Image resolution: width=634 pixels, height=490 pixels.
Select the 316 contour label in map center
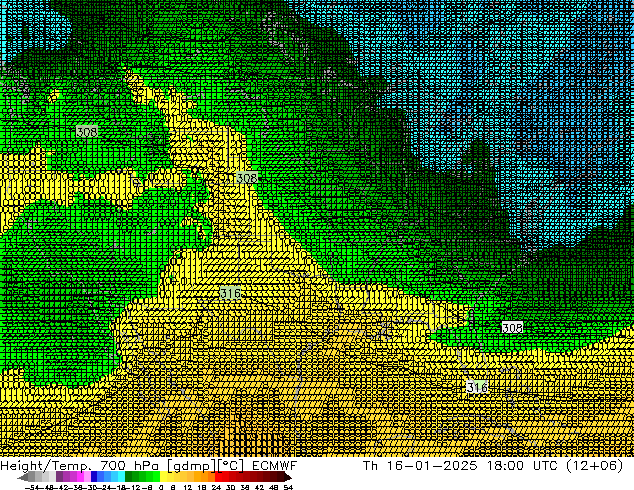pos(230,293)
